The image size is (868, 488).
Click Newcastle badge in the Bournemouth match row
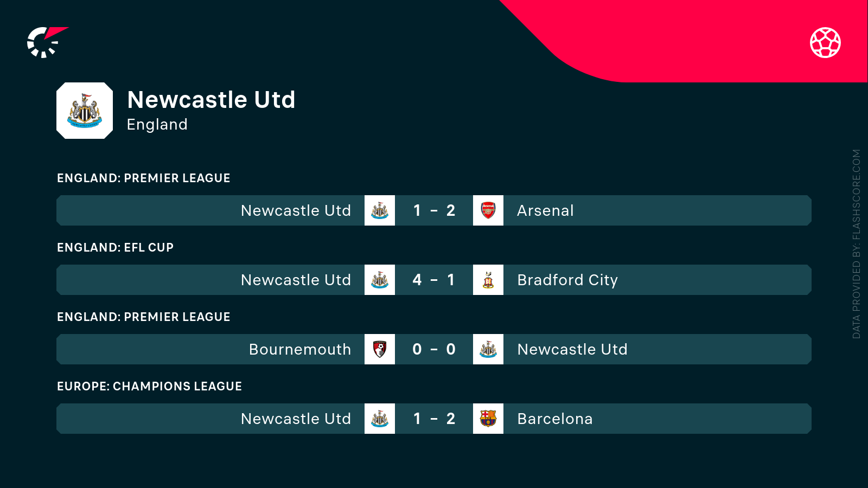point(488,349)
